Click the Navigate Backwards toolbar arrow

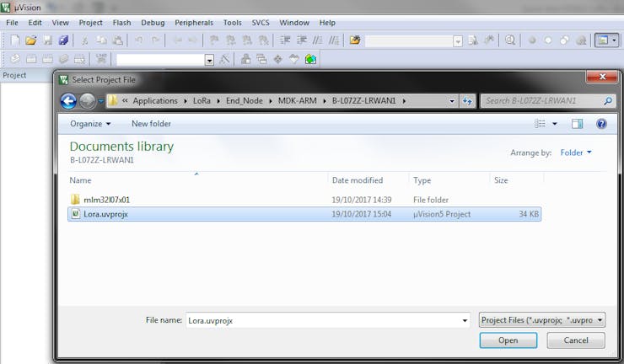pos(177,40)
